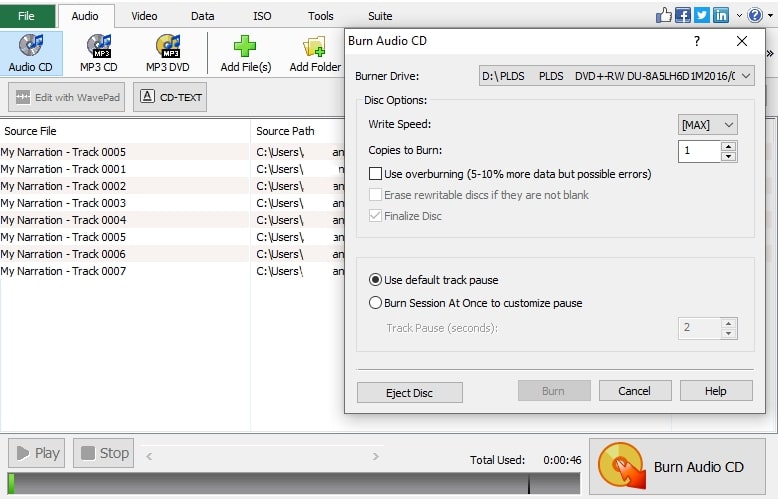Viewport: 778px width, 502px height.
Task: Open the Write Speed dropdown
Action: point(708,125)
